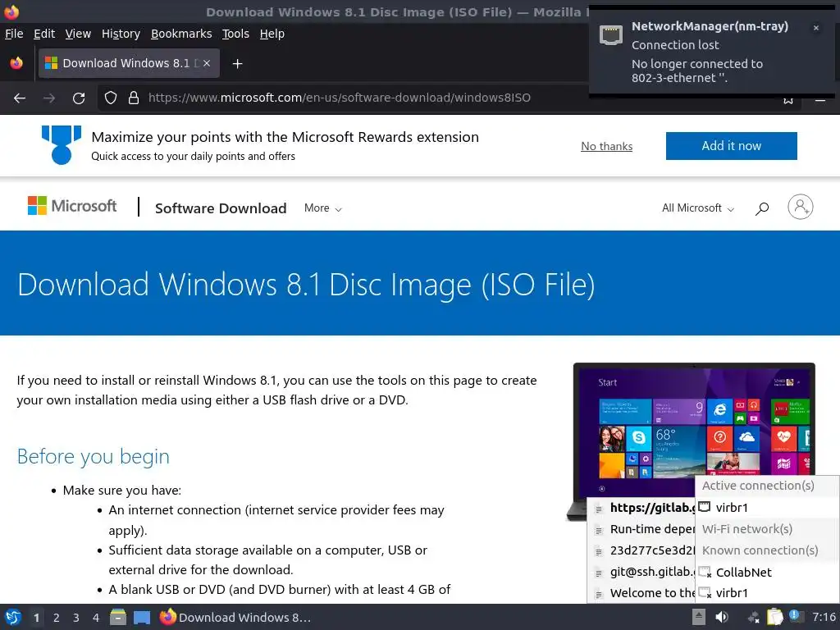Select the https://gitlab clipboard entry
840x630 pixels.
click(641, 508)
